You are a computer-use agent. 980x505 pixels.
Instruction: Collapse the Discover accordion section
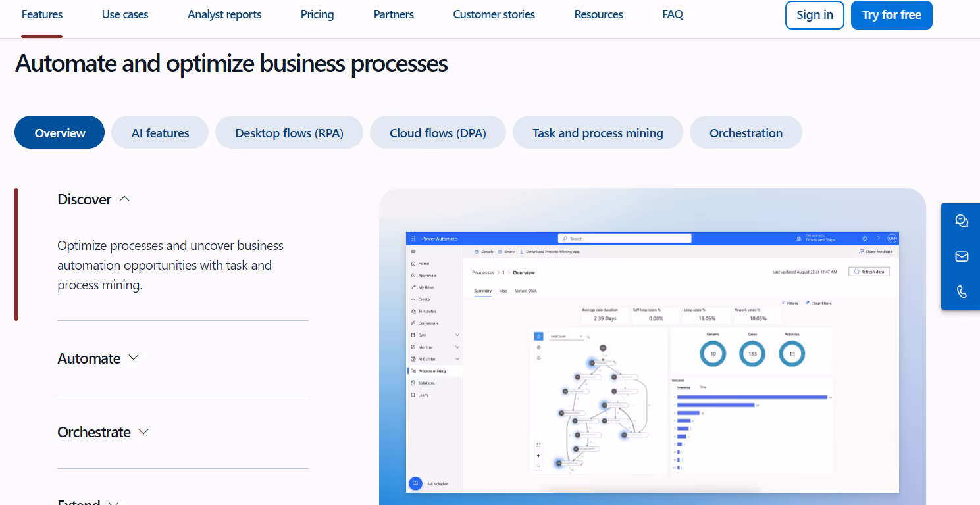click(93, 199)
